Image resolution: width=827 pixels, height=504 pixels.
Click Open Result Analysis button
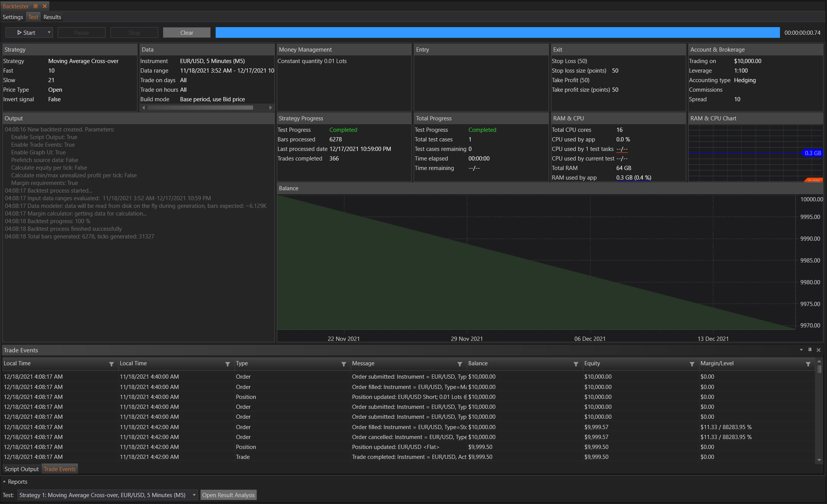click(x=228, y=495)
